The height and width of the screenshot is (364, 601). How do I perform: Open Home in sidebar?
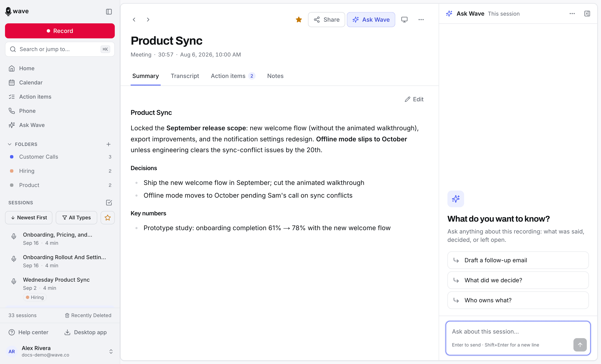point(60,68)
